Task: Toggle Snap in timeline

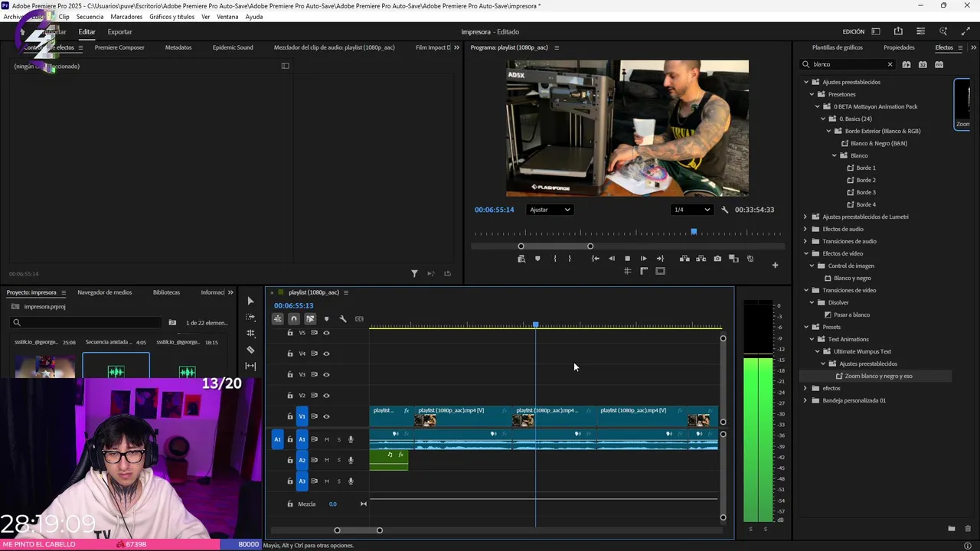Action: [x=294, y=319]
